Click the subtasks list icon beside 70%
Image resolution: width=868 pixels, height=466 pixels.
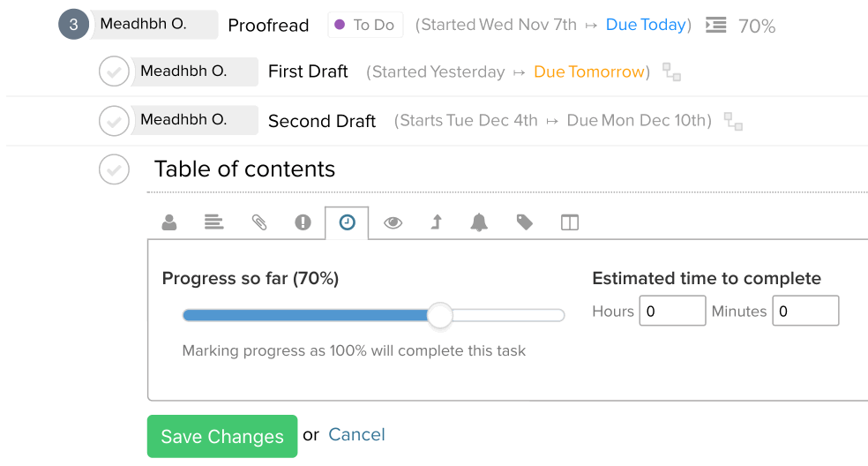(x=715, y=25)
